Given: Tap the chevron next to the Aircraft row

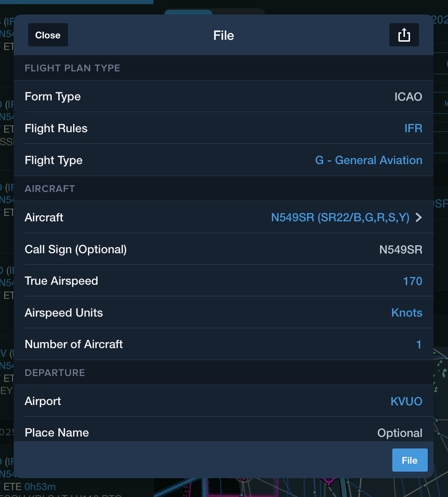Looking at the screenshot, I should click(x=419, y=217).
